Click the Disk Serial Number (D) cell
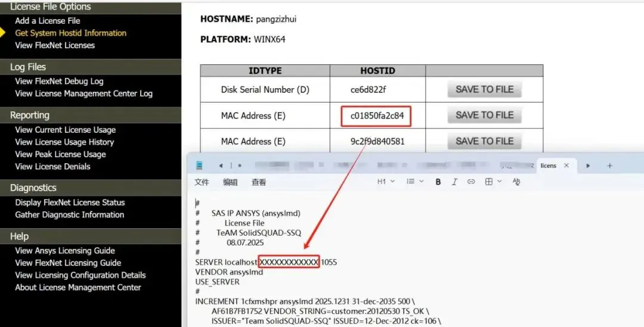 click(x=265, y=90)
